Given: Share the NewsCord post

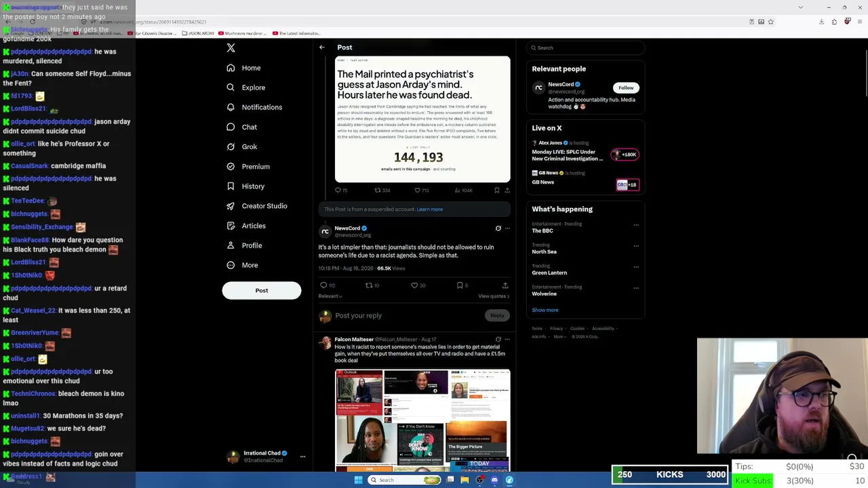Looking at the screenshot, I should (505, 285).
